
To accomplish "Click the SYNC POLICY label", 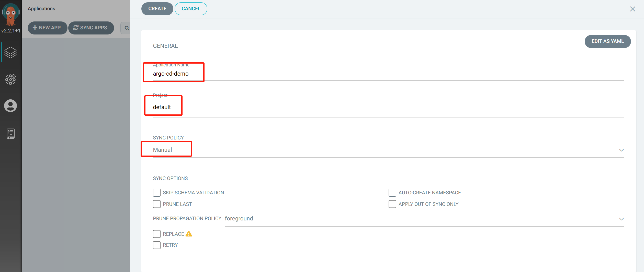I will pyautogui.click(x=168, y=138).
